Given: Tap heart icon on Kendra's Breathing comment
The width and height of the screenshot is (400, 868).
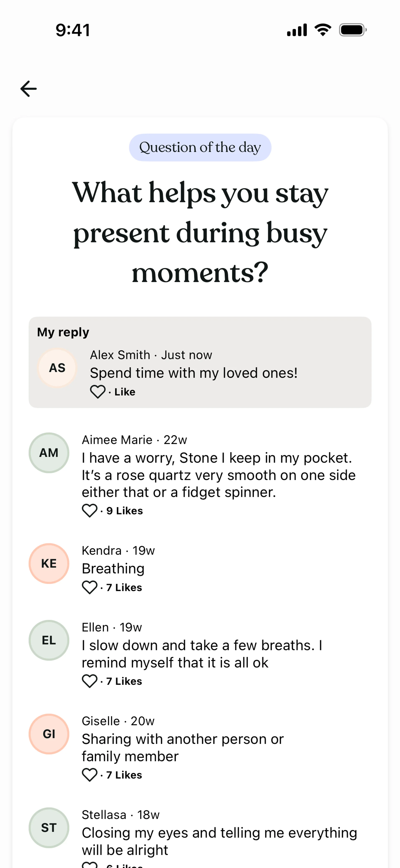Looking at the screenshot, I should coord(90,587).
